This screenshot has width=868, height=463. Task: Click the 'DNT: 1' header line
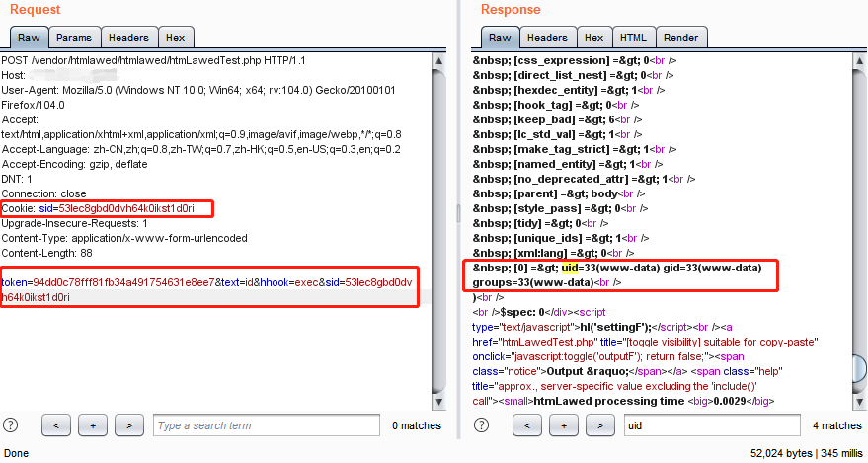pos(17,179)
